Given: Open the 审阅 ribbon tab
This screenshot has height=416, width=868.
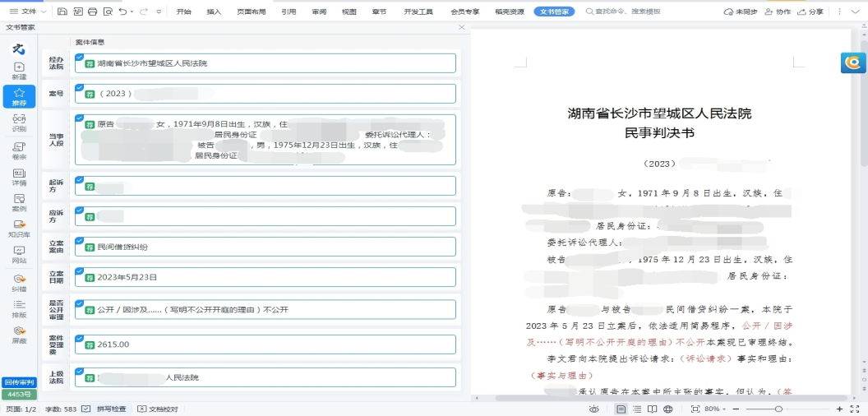Looking at the screenshot, I should pos(319,12).
